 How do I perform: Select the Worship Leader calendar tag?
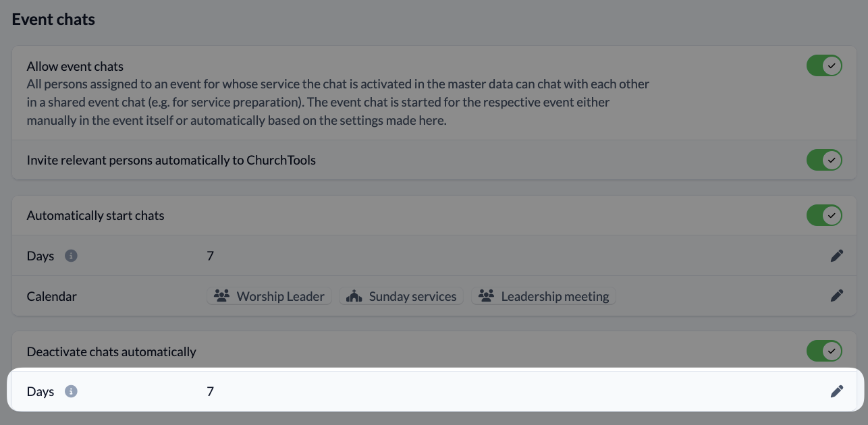point(269,295)
